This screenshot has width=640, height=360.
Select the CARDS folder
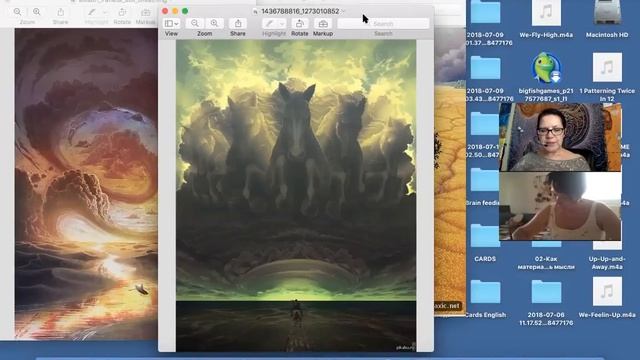(485, 236)
